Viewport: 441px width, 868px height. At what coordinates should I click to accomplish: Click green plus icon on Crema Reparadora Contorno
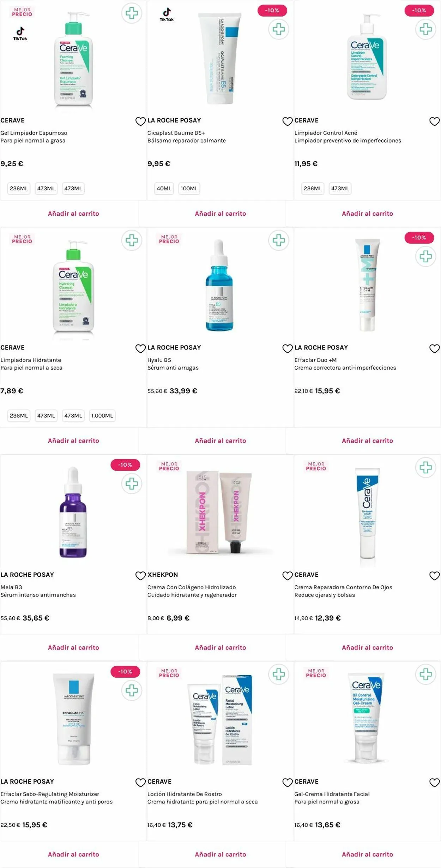tap(425, 467)
